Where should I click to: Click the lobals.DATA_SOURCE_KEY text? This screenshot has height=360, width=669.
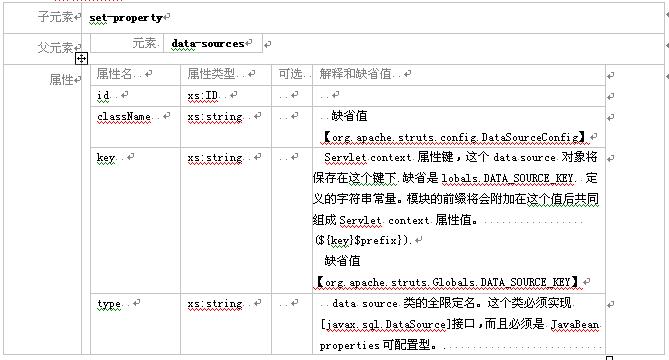coord(508,178)
